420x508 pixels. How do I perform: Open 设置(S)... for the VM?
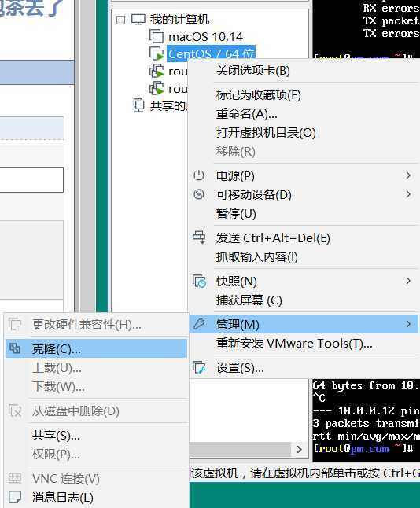[240, 368]
